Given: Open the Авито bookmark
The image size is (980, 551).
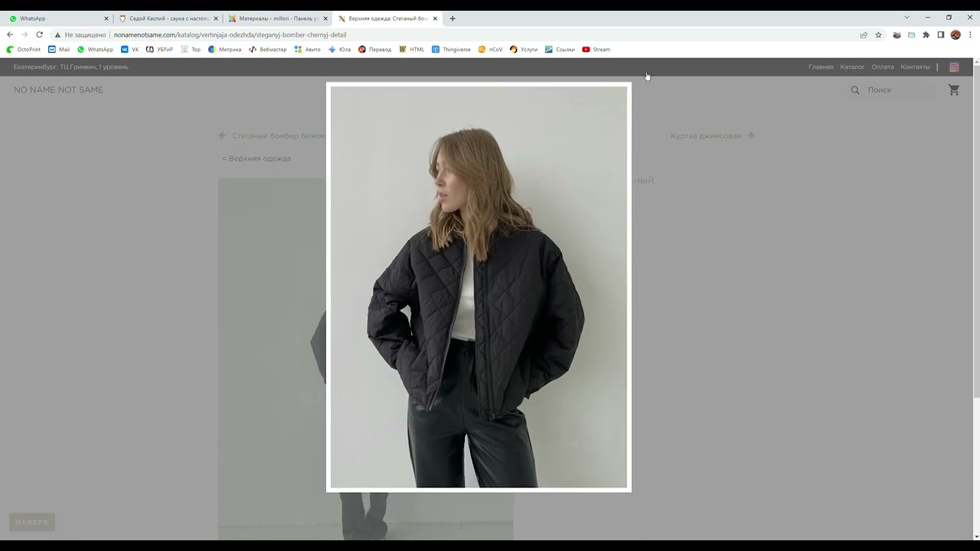Looking at the screenshot, I should [307, 49].
